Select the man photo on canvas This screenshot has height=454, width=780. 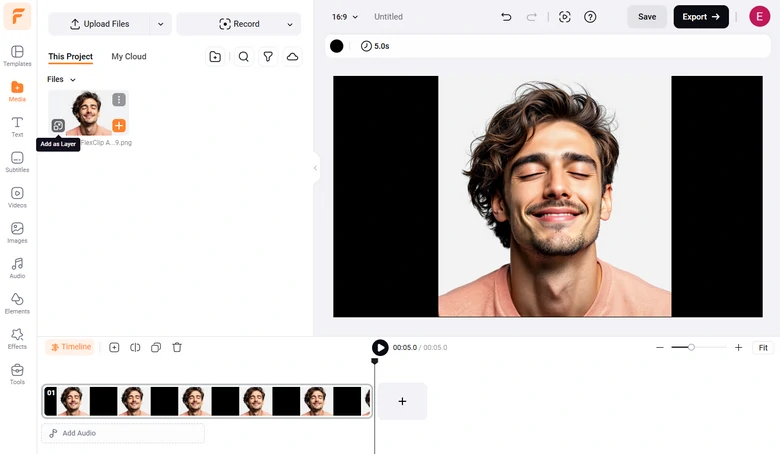point(555,196)
